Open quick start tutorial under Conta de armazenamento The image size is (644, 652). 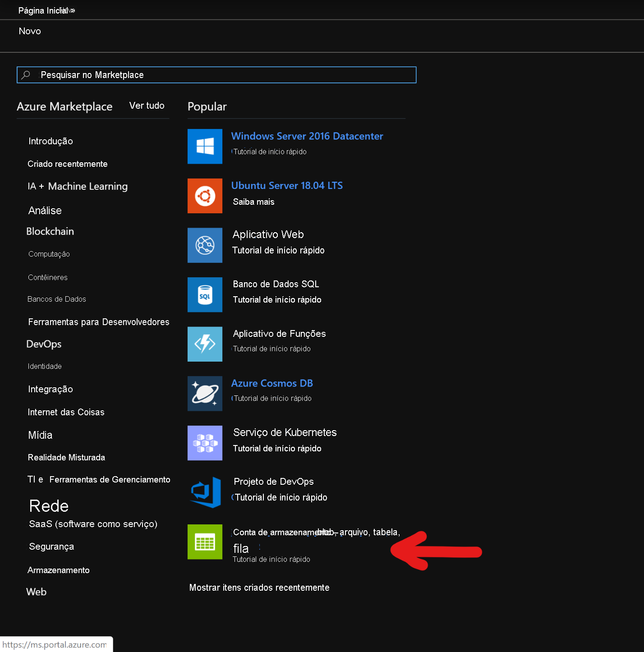(271, 560)
